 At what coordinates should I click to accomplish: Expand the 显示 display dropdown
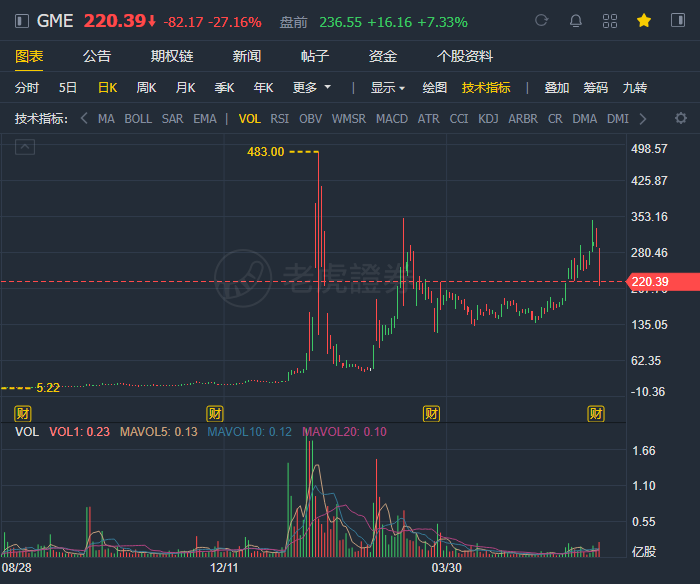388,88
